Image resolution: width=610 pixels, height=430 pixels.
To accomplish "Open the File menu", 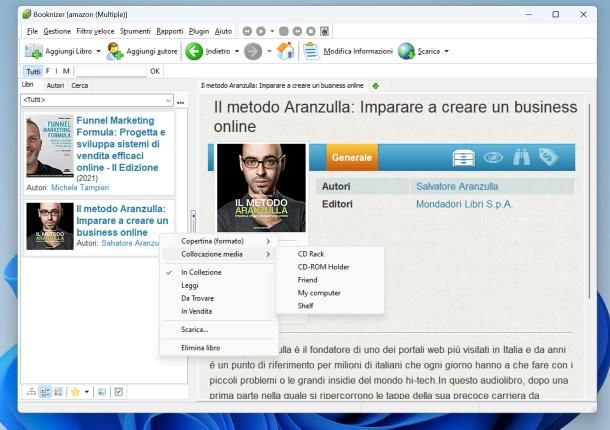I will (x=32, y=31).
